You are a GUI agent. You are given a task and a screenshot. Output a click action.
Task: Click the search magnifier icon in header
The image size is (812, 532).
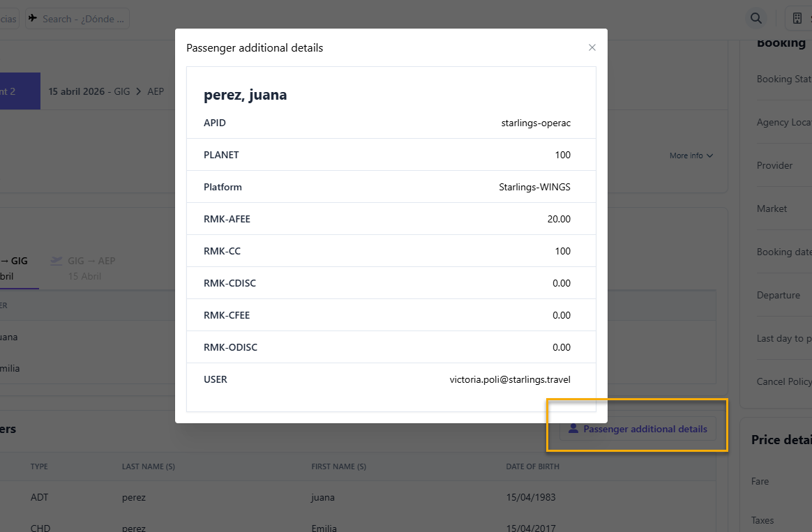755,18
